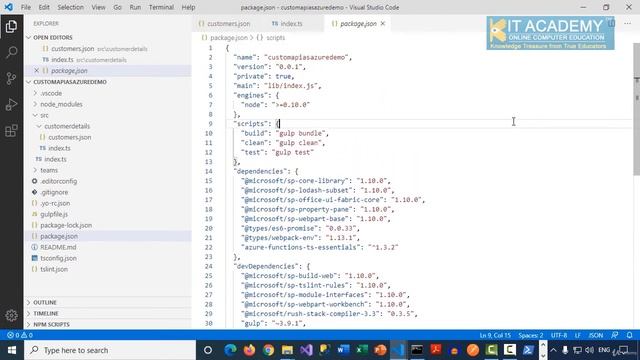
Task: Close package.json in Open Editors list
Action: click(x=36, y=71)
